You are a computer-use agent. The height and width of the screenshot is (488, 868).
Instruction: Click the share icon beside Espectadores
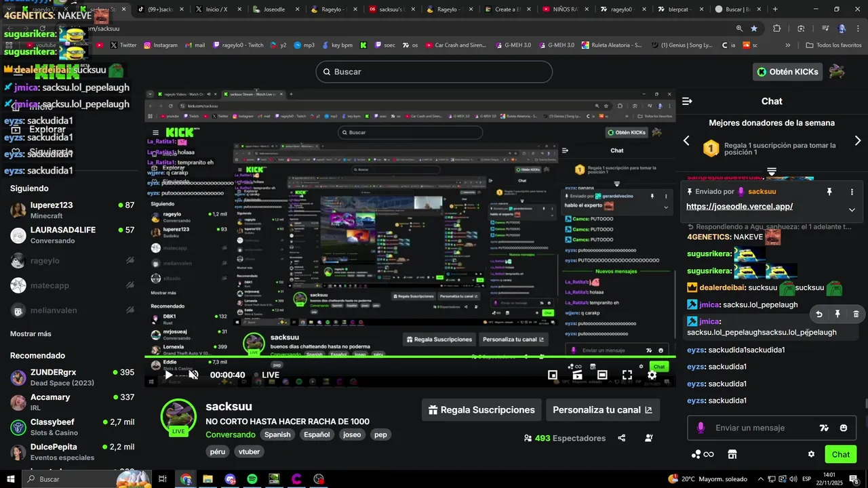pos(622,438)
